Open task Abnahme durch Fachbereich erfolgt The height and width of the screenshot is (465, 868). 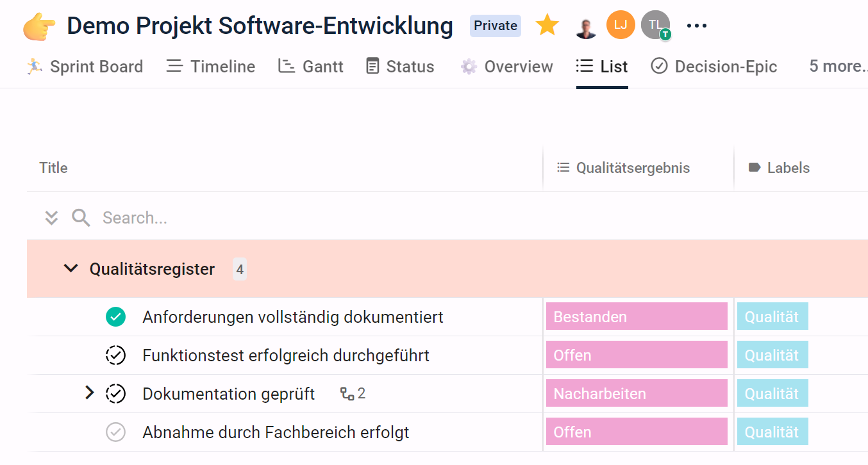tap(276, 432)
